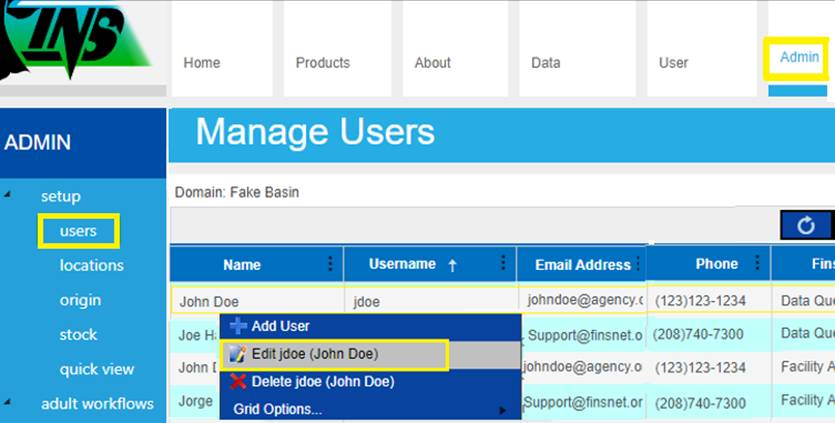Screen dimensions: 835x423
Task: Click the red X Delete jdoe icon
Action: point(238,381)
